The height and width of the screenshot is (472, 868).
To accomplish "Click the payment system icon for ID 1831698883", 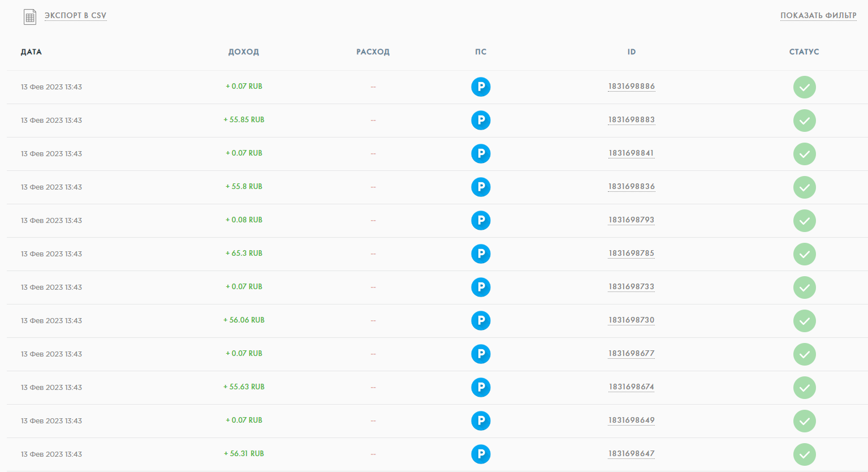I will pyautogui.click(x=481, y=121).
